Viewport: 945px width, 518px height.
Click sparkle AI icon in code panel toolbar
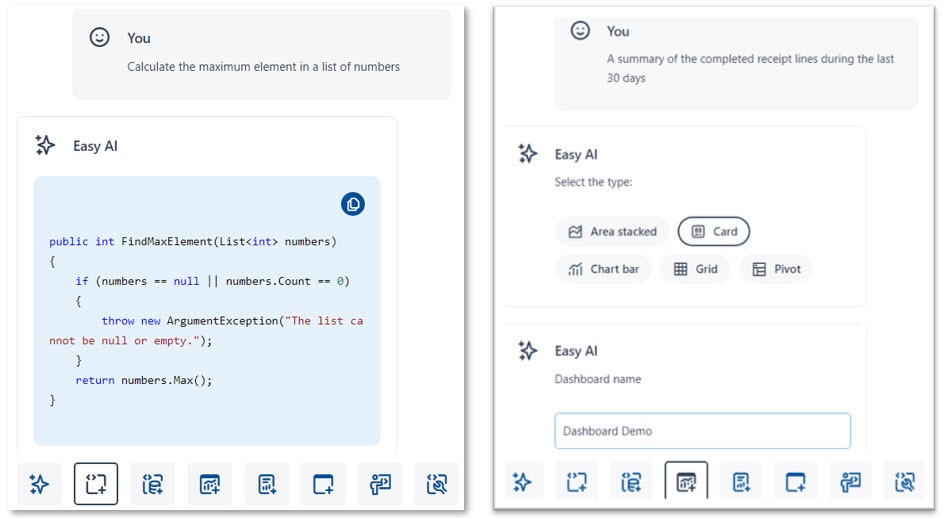pyautogui.click(x=39, y=484)
